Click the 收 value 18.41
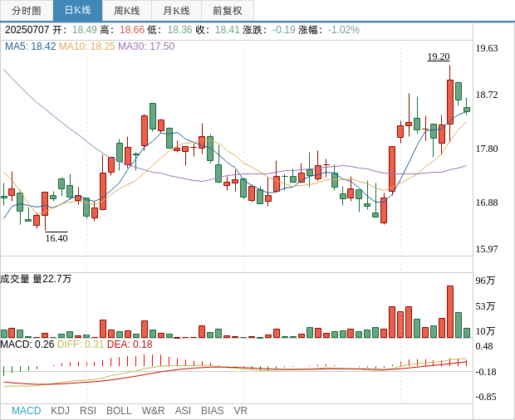Viewport: 515px width, 420px height. (228, 30)
